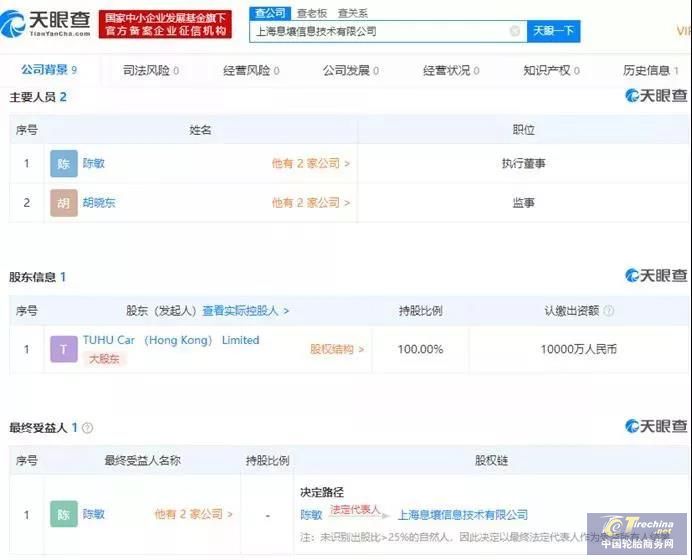This screenshot has height=560, width=692.
Task: Click the 监事 position cell
Action: [x=523, y=203]
